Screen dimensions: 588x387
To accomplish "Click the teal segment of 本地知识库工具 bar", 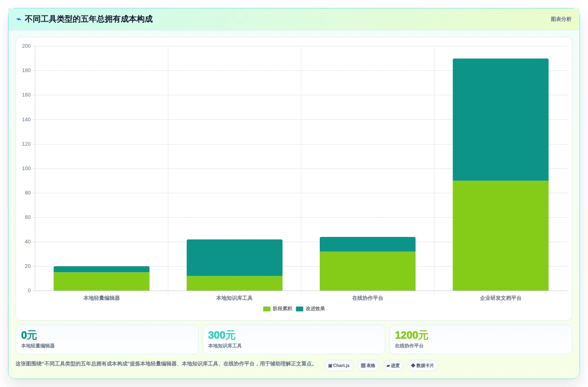I will click(235, 258).
